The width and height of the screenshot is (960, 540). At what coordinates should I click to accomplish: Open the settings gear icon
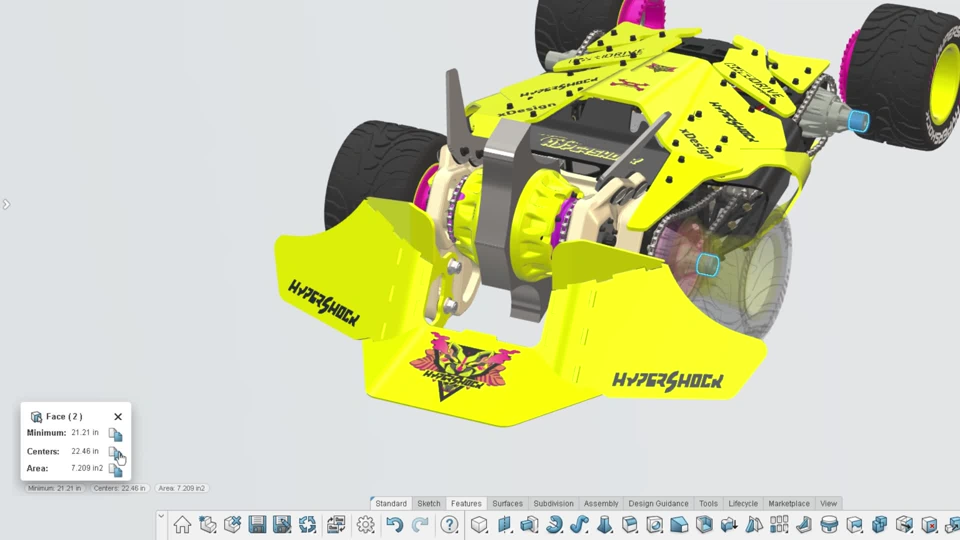(x=366, y=525)
